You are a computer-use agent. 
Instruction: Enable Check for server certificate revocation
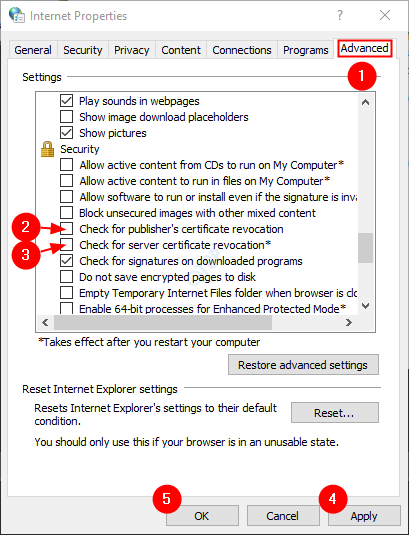(67, 245)
